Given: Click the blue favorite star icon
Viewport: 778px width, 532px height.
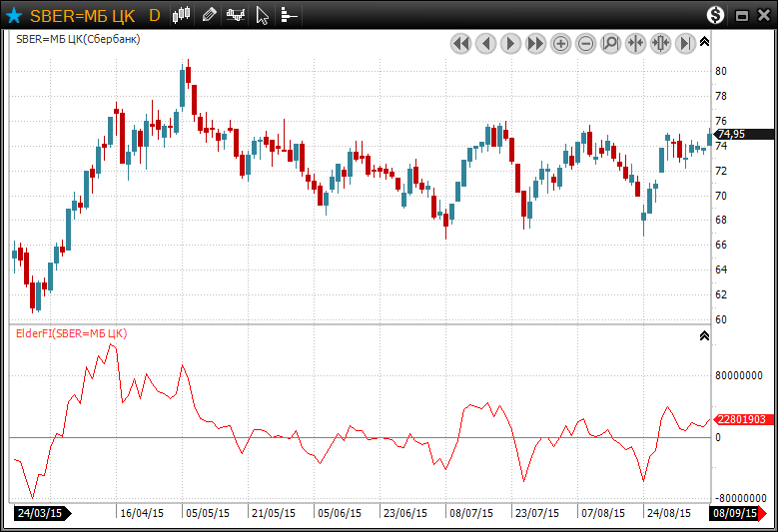Looking at the screenshot, I should tap(14, 15).
